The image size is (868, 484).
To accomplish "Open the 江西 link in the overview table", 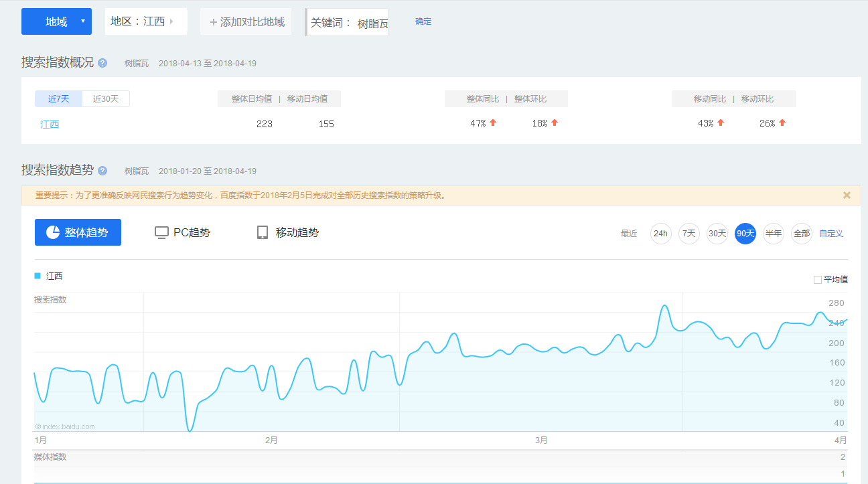I will pos(50,123).
